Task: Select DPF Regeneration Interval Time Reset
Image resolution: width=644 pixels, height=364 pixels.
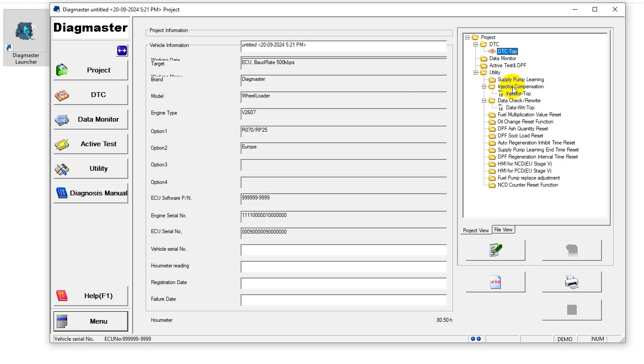Action: (x=537, y=157)
